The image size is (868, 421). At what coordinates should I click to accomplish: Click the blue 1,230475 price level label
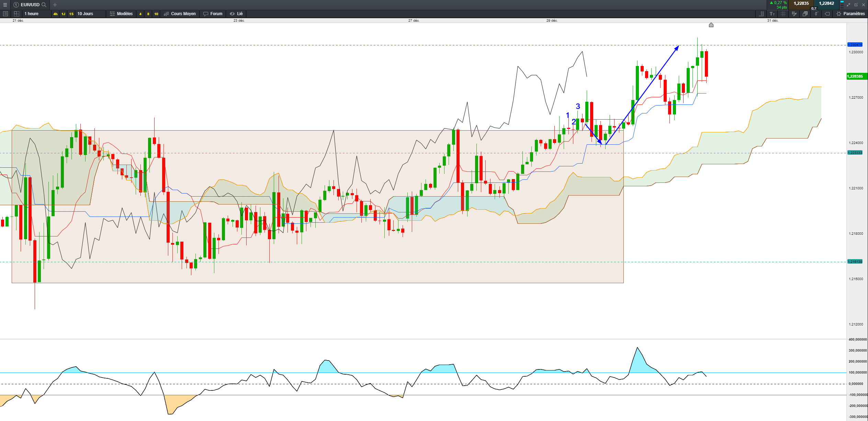click(x=855, y=45)
